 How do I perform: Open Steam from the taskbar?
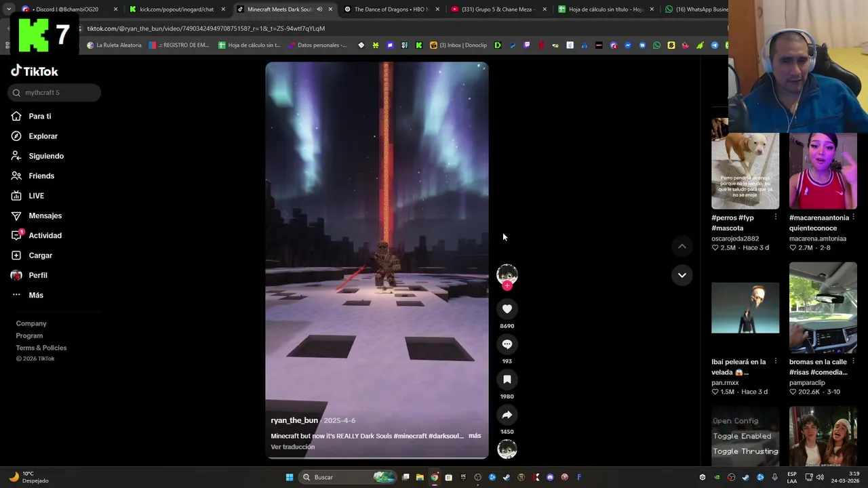(507, 477)
